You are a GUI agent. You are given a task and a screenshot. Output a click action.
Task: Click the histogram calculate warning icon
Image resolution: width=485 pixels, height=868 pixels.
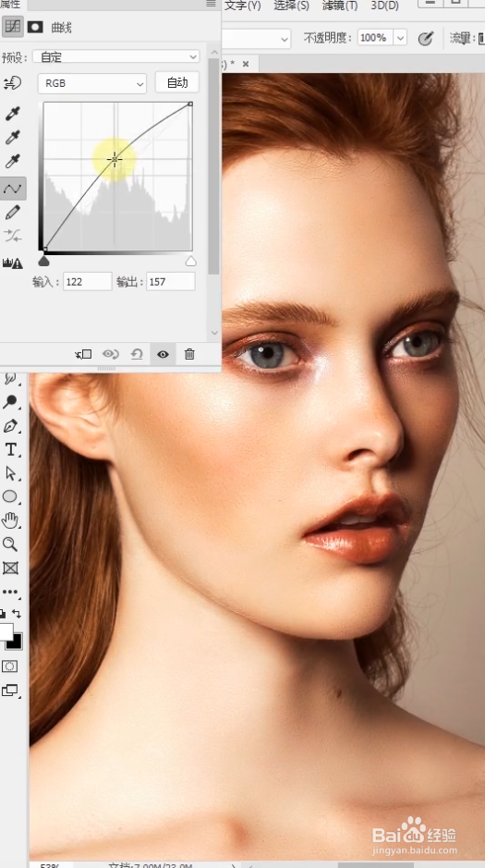(x=12, y=263)
